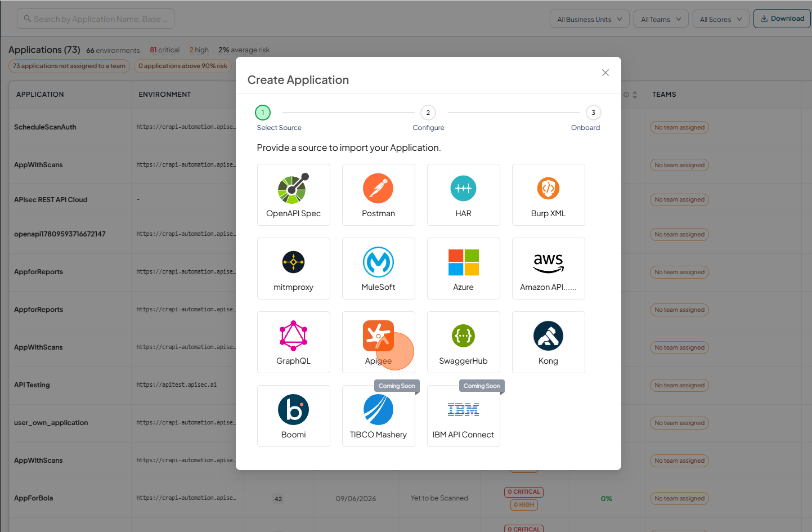Click the 0% risk score for AppForBola
Image resolution: width=812 pixels, height=532 pixels.
607,498
